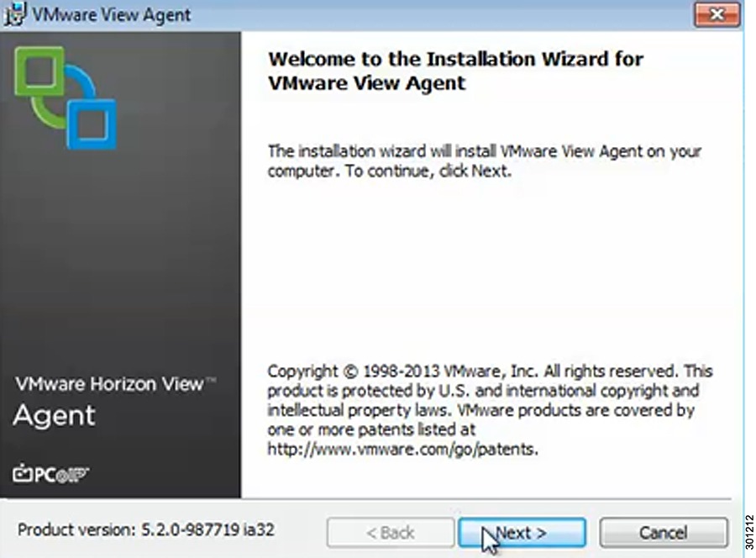Click the Welcome to the Installation Wizard heading
The width and height of the screenshot is (756, 558).
point(455,71)
